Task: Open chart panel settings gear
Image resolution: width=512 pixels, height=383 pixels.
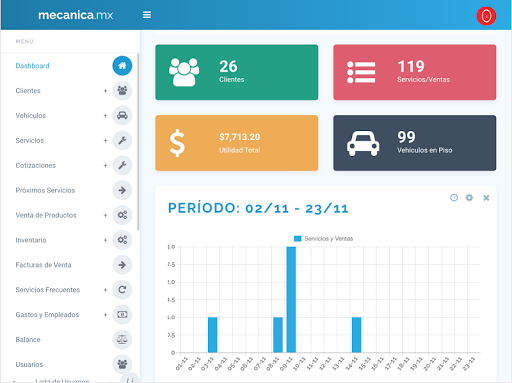Action: pos(469,198)
